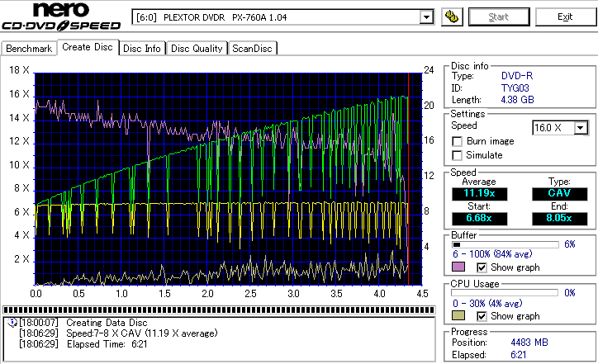The image size is (598, 364).
Task: Click the clock icon beside Creating Data Disc
Action: point(11,322)
